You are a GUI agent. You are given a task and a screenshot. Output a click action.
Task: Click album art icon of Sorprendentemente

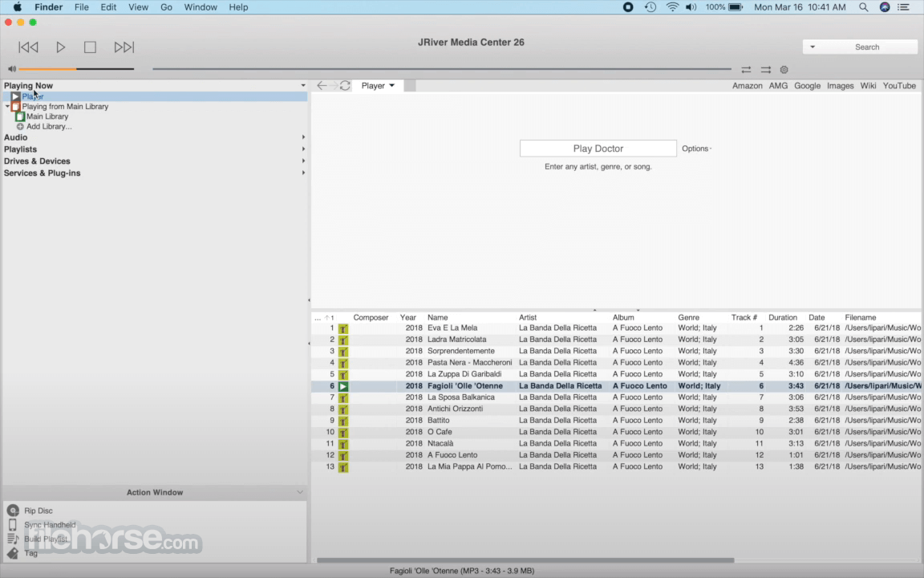[x=343, y=352]
